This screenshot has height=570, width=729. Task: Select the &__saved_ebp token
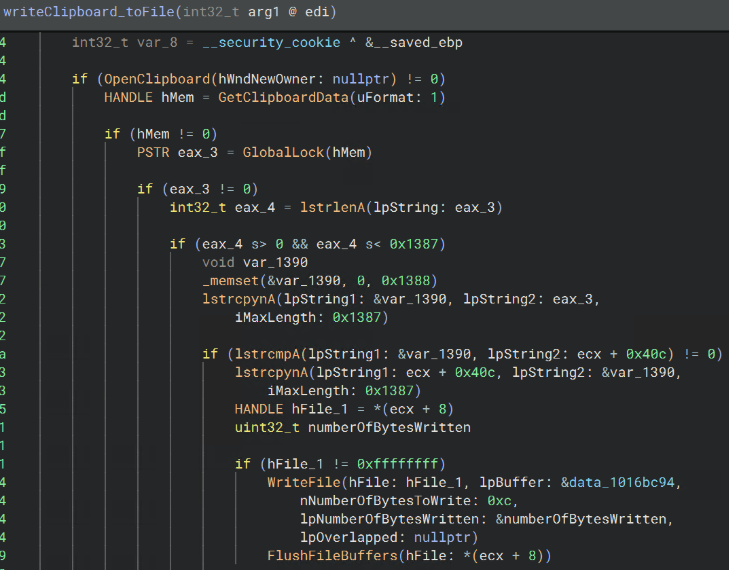pos(414,43)
